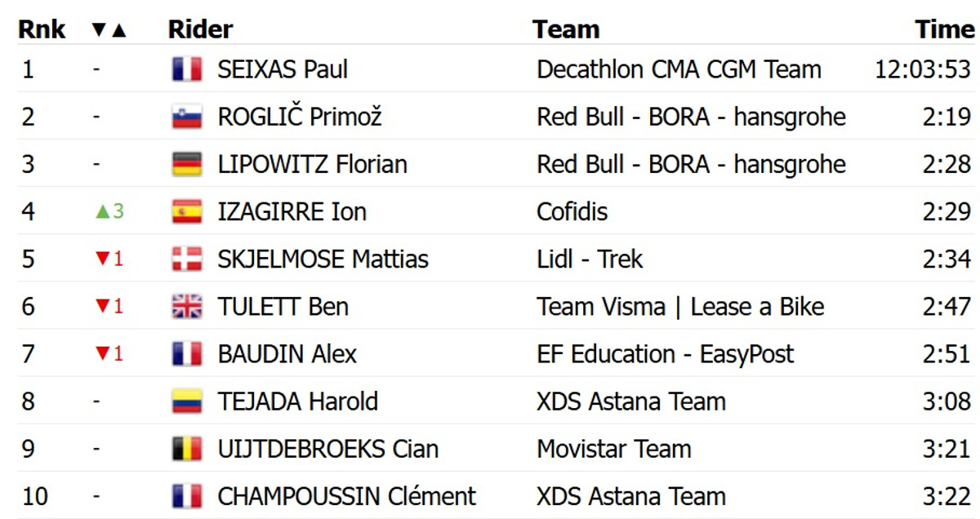Click the Team column header
The image size is (980, 519).
(566, 30)
